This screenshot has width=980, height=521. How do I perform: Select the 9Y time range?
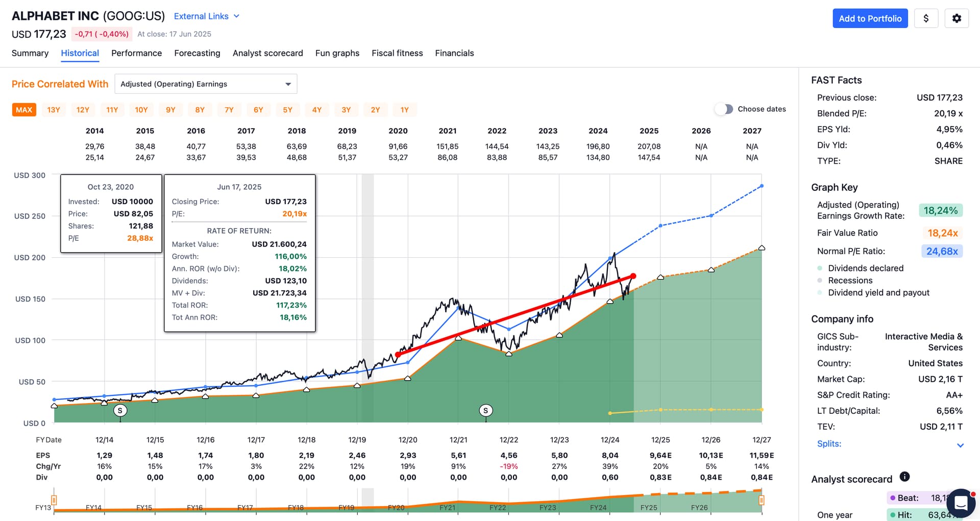pos(170,110)
